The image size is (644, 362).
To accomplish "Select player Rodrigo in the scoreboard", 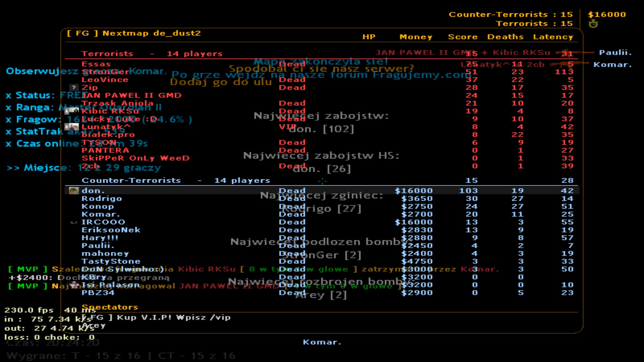I will tap(102, 198).
